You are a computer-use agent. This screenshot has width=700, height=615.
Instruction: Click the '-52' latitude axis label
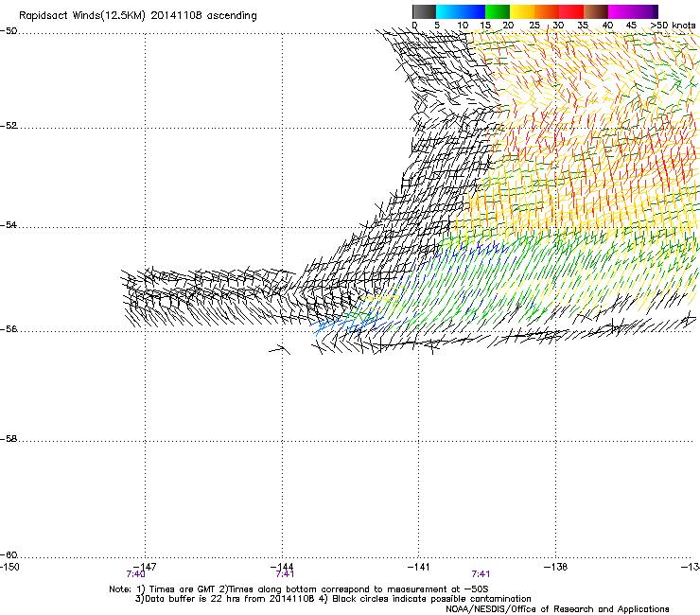pos(9,126)
